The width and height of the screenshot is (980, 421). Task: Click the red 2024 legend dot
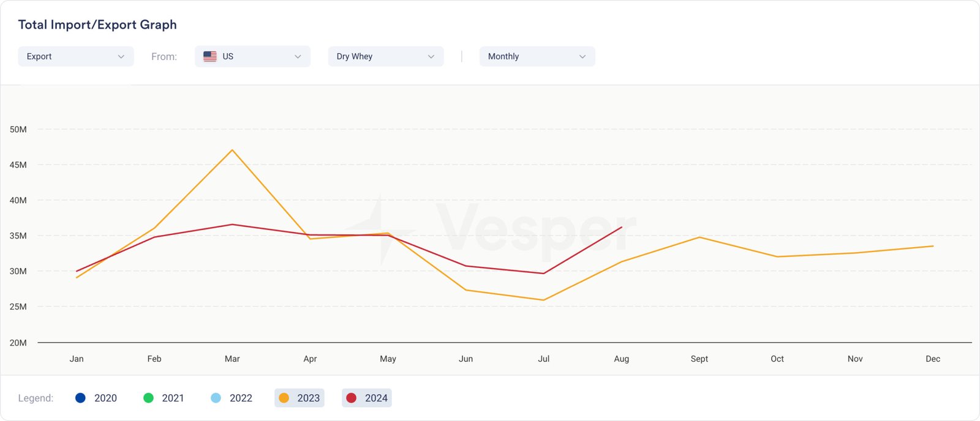point(351,398)
